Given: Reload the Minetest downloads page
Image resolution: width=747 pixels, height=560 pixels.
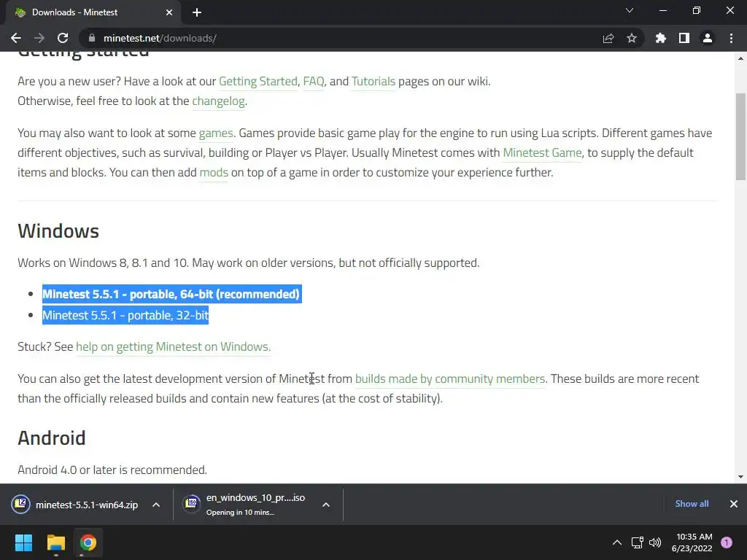Looking at the screenshot, I should [63, 38].
